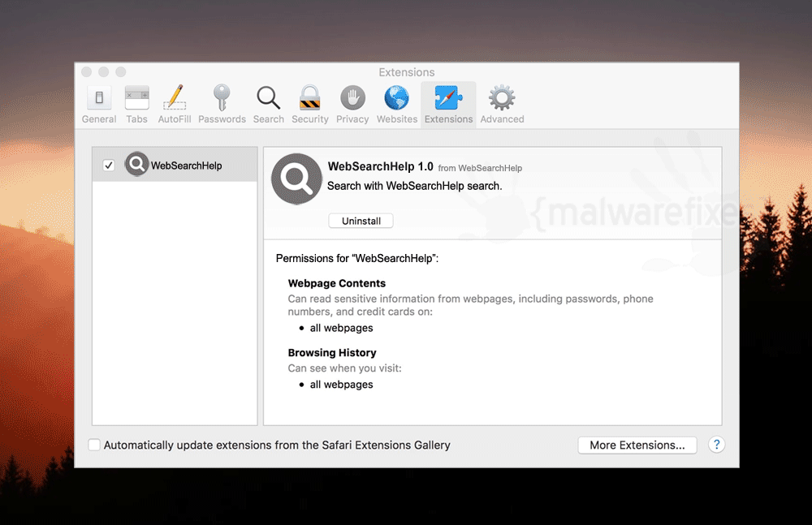This screenshot has height=525, width=812.
Task: Open the Tabs preferences pane
Action: pyautogui.click(x=136, y=105)
